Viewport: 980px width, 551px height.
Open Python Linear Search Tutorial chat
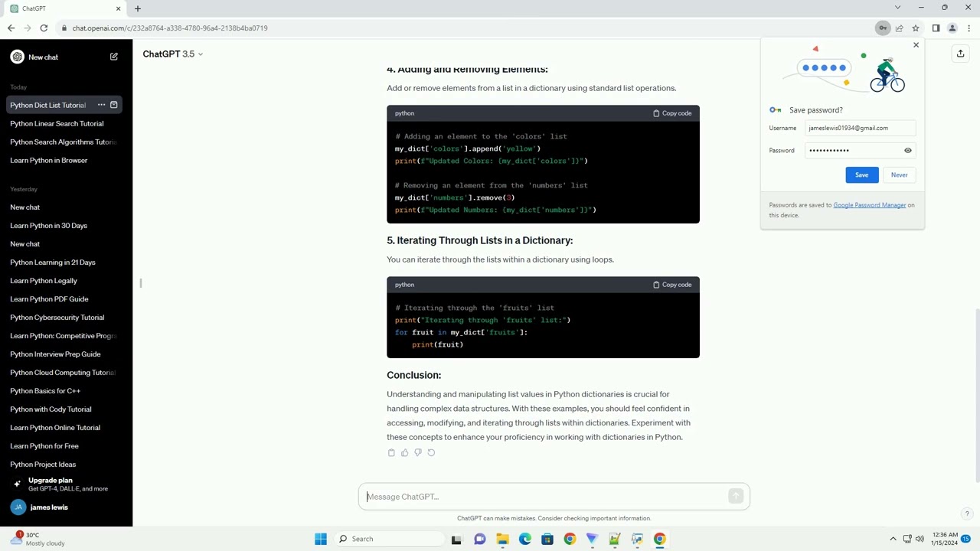click(57, 123)
